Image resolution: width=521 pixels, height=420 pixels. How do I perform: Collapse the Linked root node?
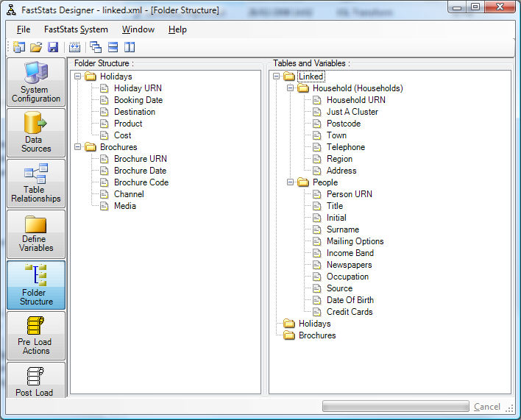coord(276,76)
